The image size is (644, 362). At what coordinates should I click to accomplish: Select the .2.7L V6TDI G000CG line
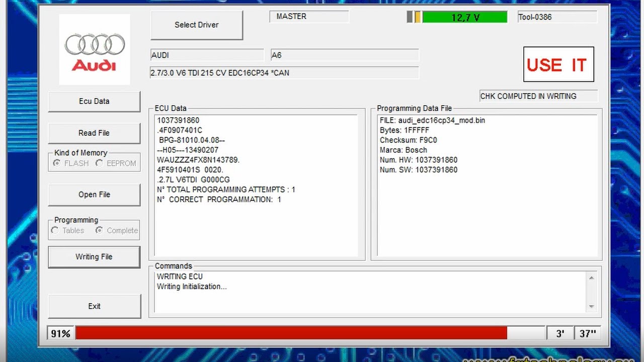193,179
